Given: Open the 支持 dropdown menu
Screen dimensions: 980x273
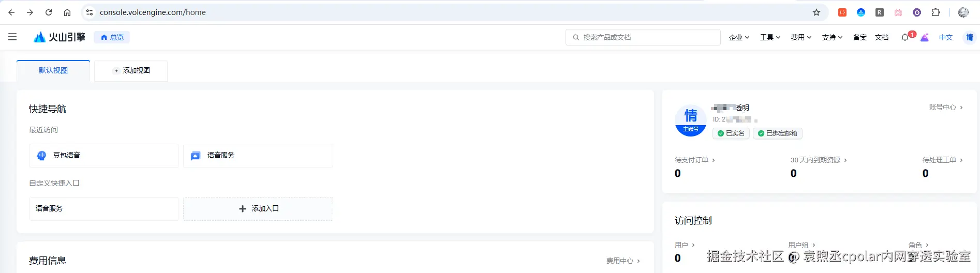Looking at the screenshot, I should (x=832, y=37).
